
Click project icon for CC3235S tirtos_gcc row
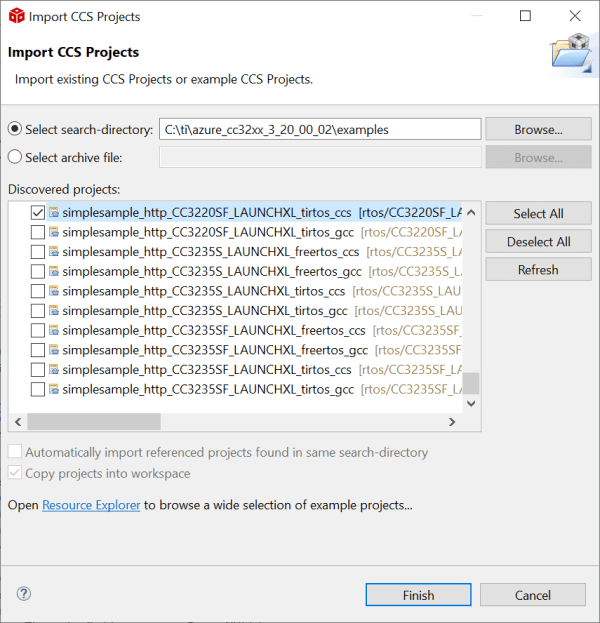point(54,311)
